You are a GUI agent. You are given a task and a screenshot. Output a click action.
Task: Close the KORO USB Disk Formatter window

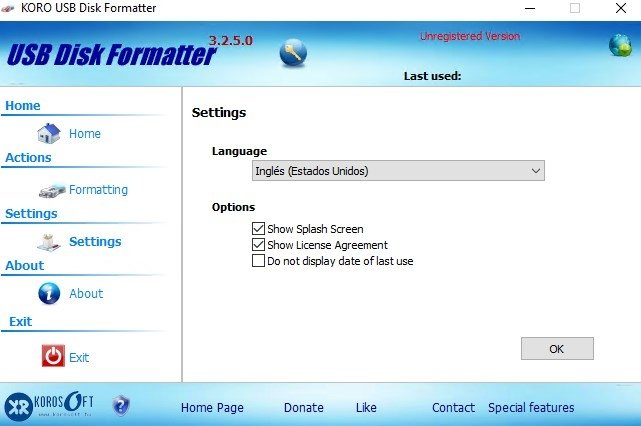(x=621, y=8)
